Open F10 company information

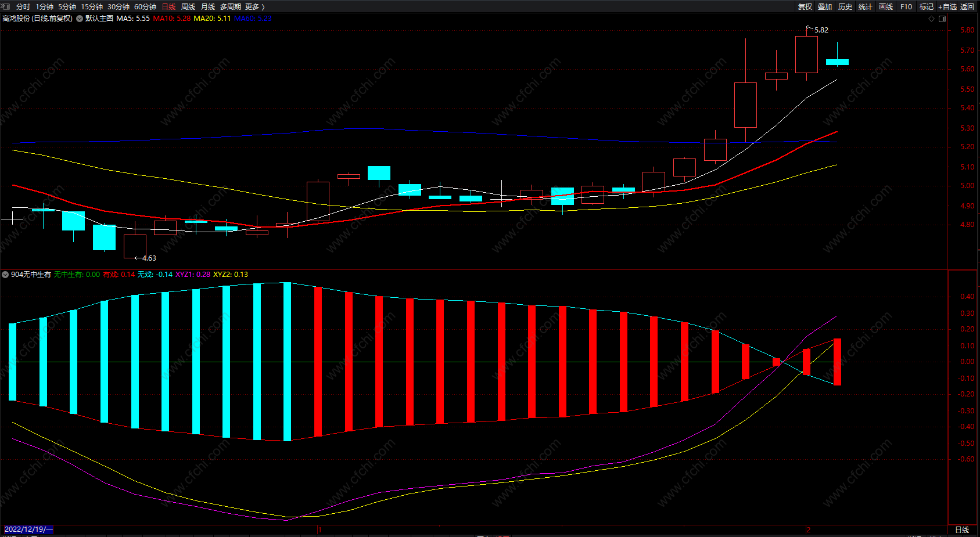coord(906,7)
